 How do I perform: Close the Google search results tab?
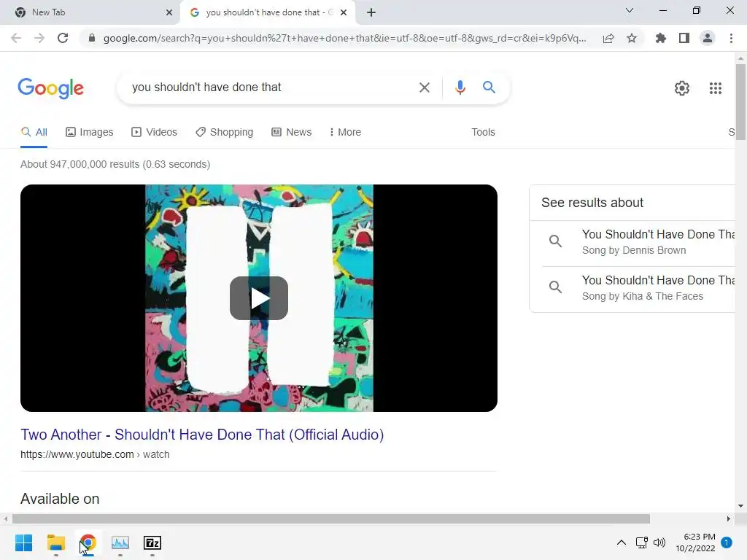[x=344, y=12]
